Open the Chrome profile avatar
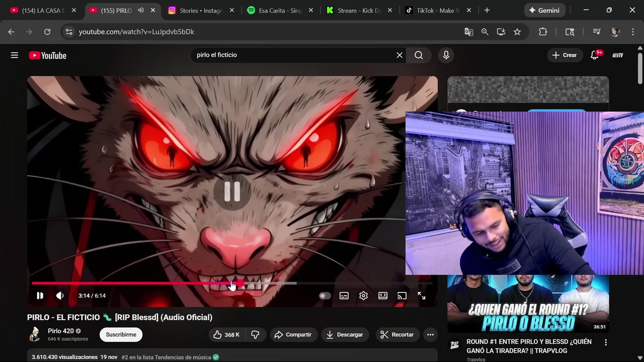Screen dimensions: 644x362 pyautogui.click(x=614, y=32)
